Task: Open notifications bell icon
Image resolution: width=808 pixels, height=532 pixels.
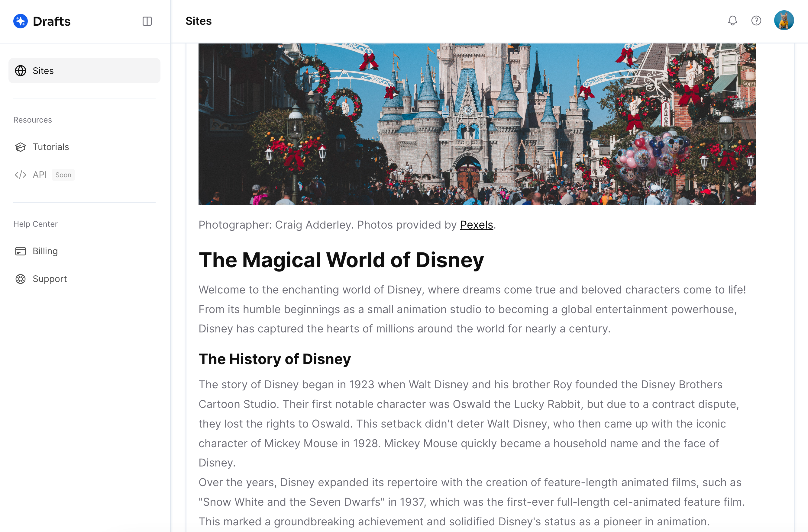Action: tap(733, 21)
